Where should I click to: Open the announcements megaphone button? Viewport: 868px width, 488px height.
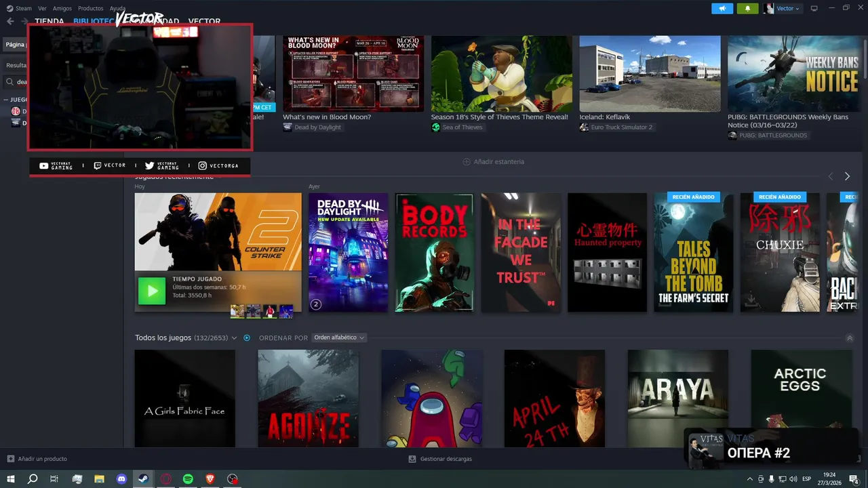(x=722, y=8)
